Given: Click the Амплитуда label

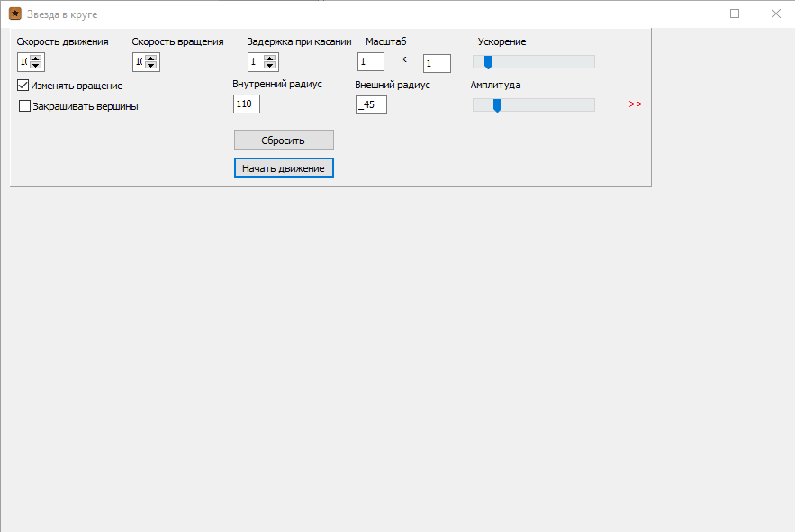Looking at the screenshot, I should coord(495,85).
